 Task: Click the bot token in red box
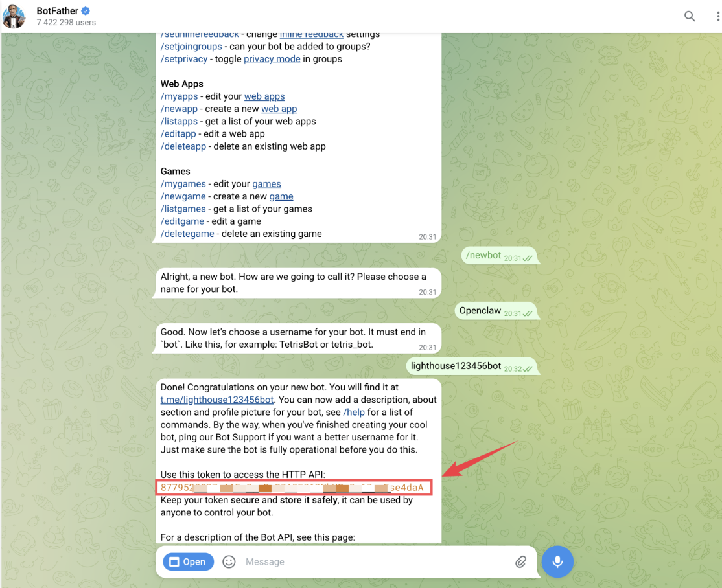[x=292, y=487]
